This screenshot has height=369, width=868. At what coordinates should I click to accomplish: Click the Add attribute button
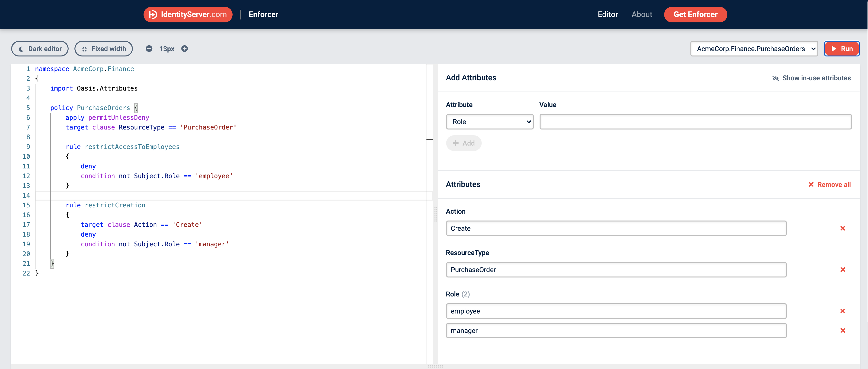464,143
